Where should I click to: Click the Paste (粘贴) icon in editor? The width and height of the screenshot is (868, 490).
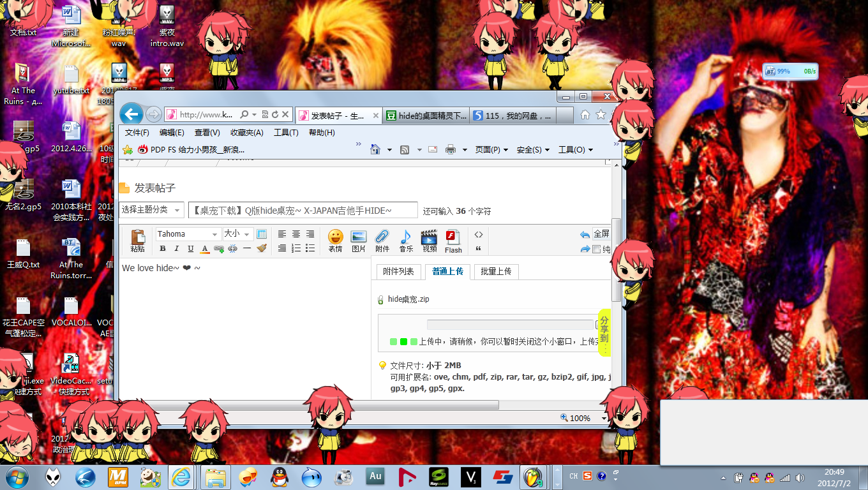tap(137, 241)
